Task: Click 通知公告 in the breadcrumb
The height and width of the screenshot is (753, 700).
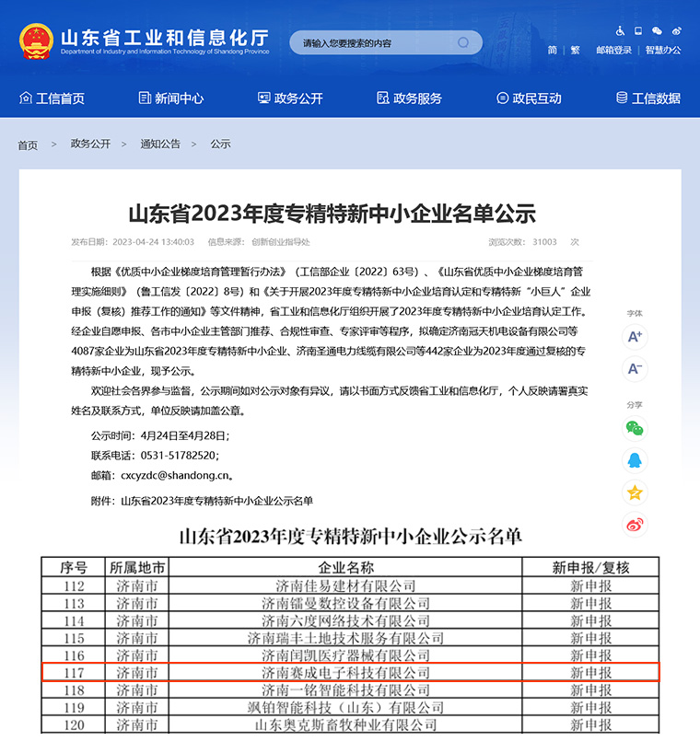Action: [160, 145]
